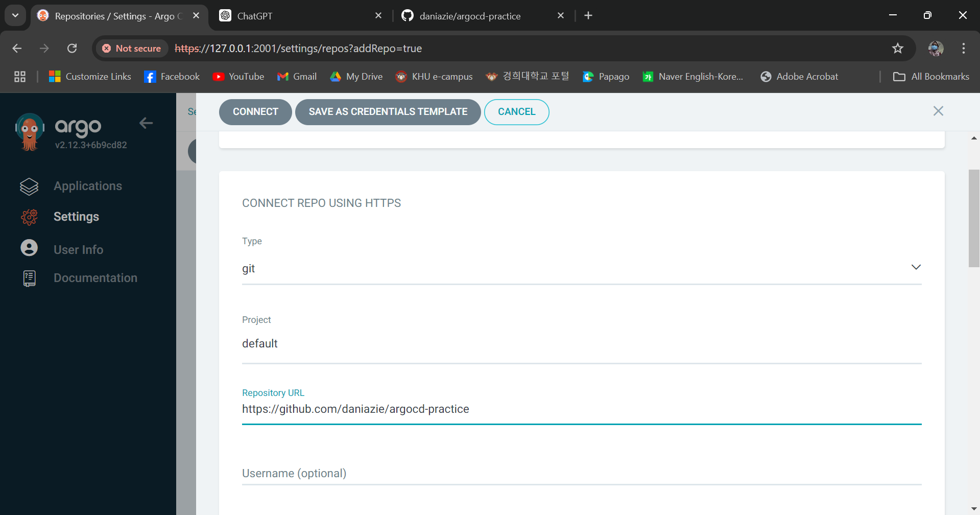Bookmark this page with star icon
The image size is (980, 515).
tap(897, 49)
